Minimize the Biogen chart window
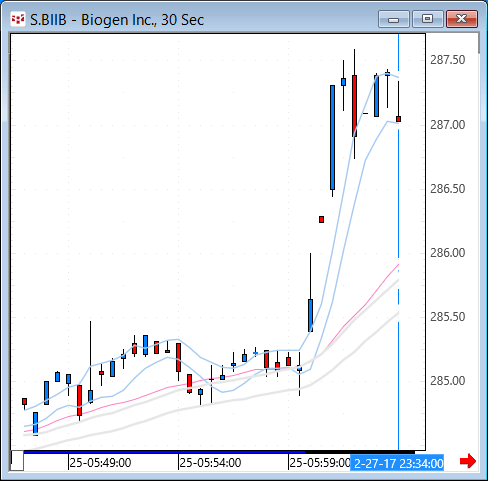Viewport: 488px width, 481px height. tap(394, 19)
